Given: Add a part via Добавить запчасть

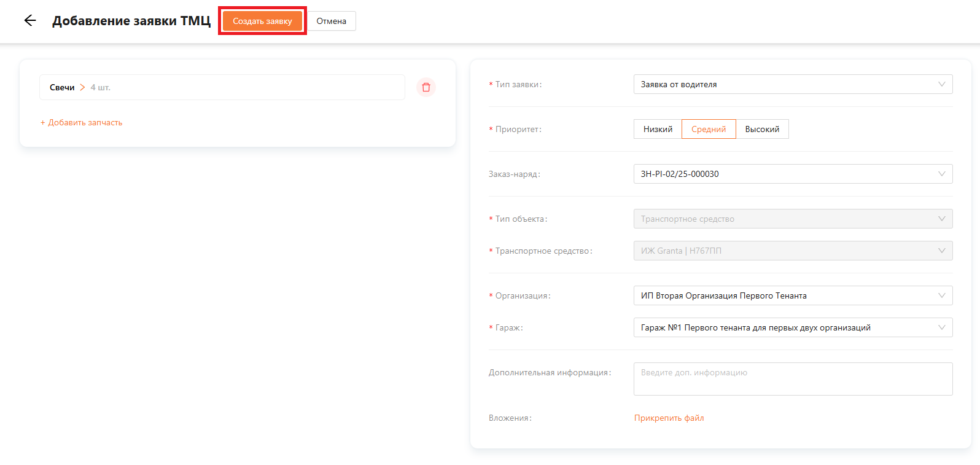Looking at the screenshot, I should coord(82,123).
